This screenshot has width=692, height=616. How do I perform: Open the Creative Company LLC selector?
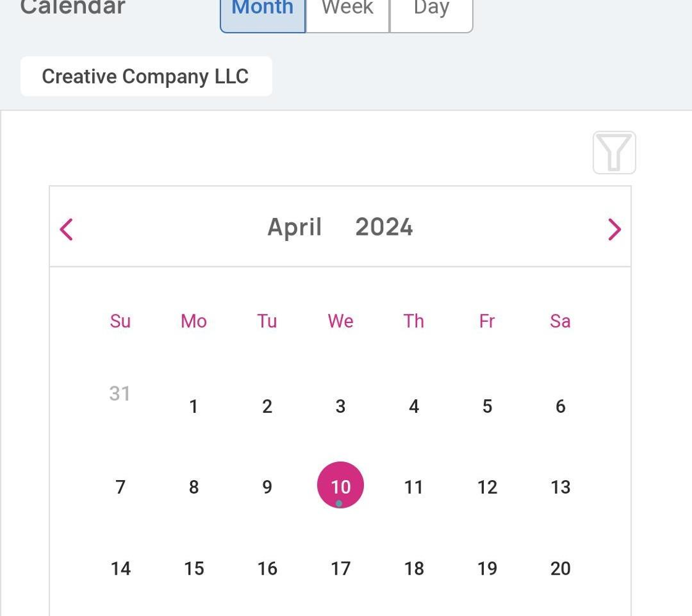pos(146,77)
